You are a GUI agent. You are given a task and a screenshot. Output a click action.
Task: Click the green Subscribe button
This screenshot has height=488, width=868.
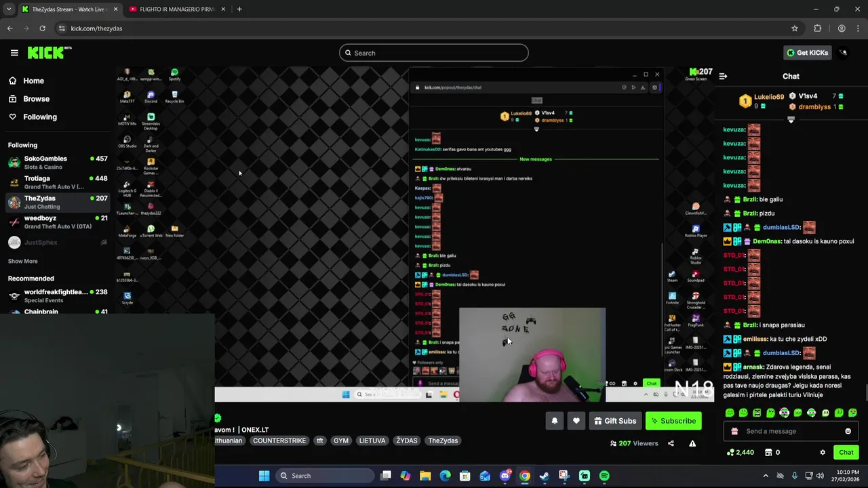pos(673,421)
